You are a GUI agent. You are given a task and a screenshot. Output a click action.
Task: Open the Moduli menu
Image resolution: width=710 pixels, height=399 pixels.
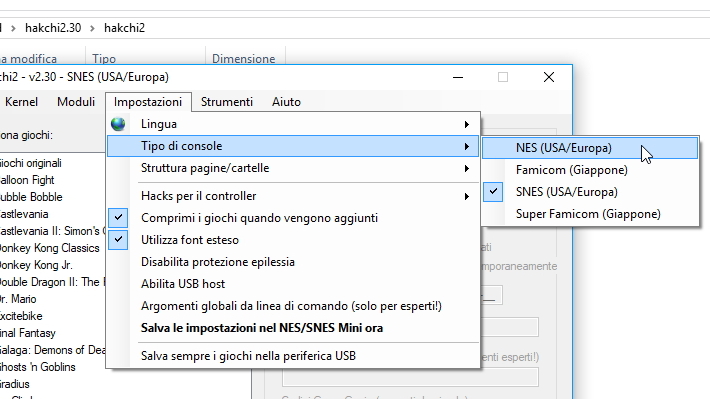point(76,102)
